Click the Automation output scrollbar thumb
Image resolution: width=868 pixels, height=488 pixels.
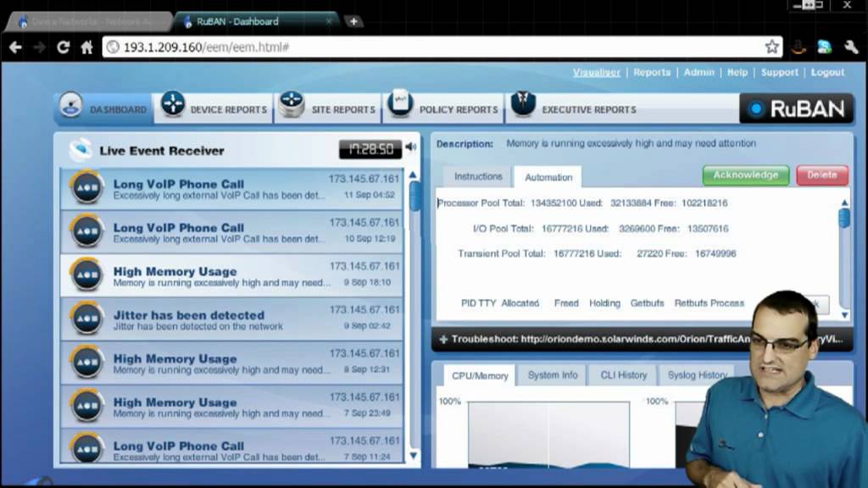[844, 218]
